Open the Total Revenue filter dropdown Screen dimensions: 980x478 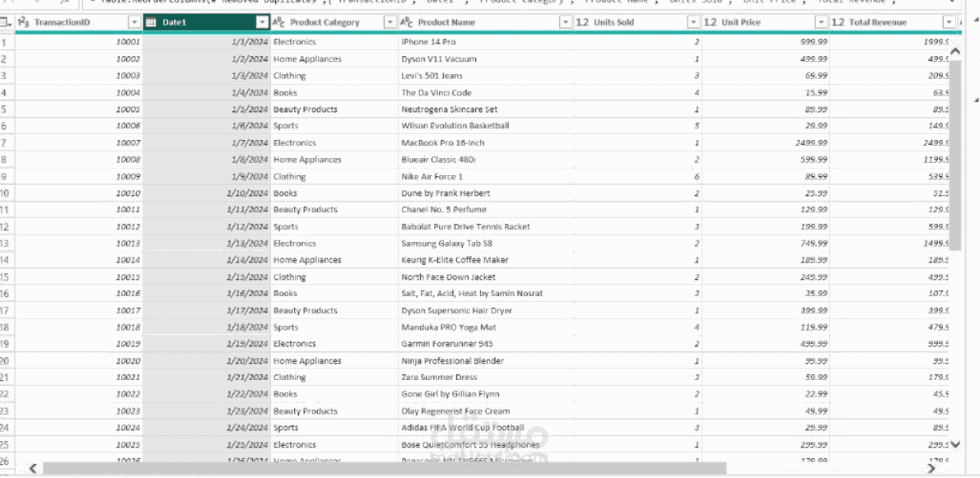[949, 22]
